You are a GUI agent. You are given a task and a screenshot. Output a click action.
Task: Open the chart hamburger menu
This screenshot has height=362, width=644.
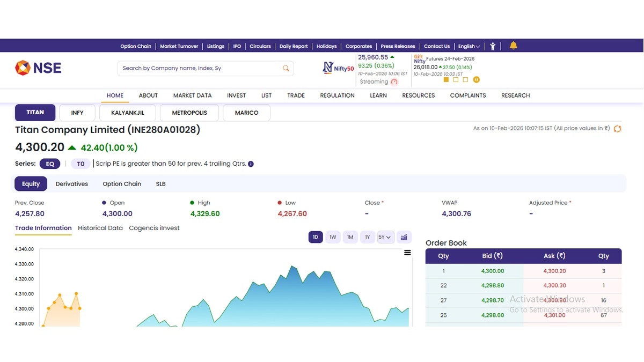pyautogui.click(x=407, y=253)
